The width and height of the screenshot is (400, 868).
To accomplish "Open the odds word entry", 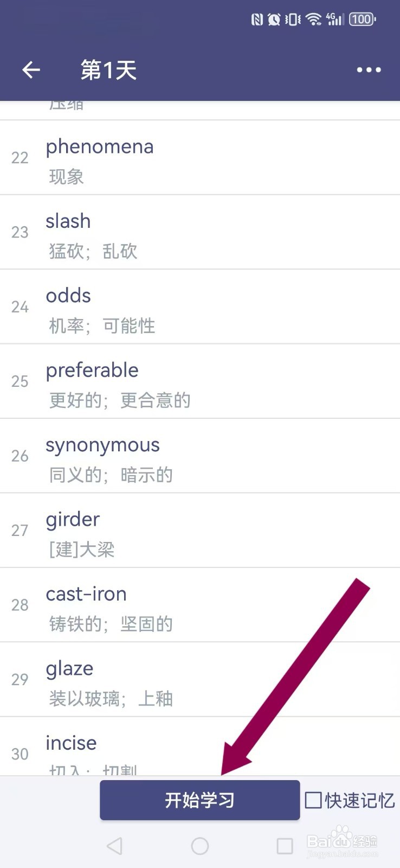I will click(x=200, y=307).
